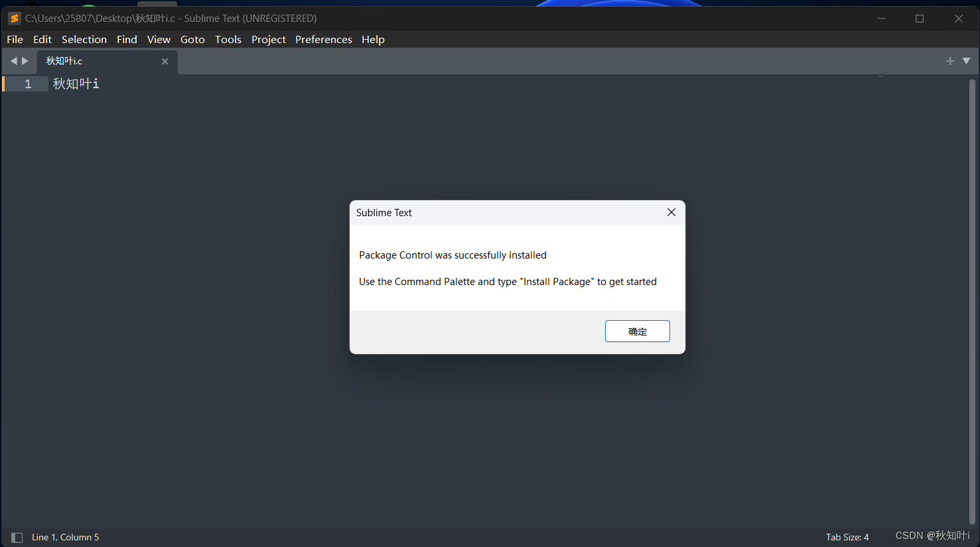Toggle the side bar icon in status bar
980x547 pixels.
coord(17,538)
